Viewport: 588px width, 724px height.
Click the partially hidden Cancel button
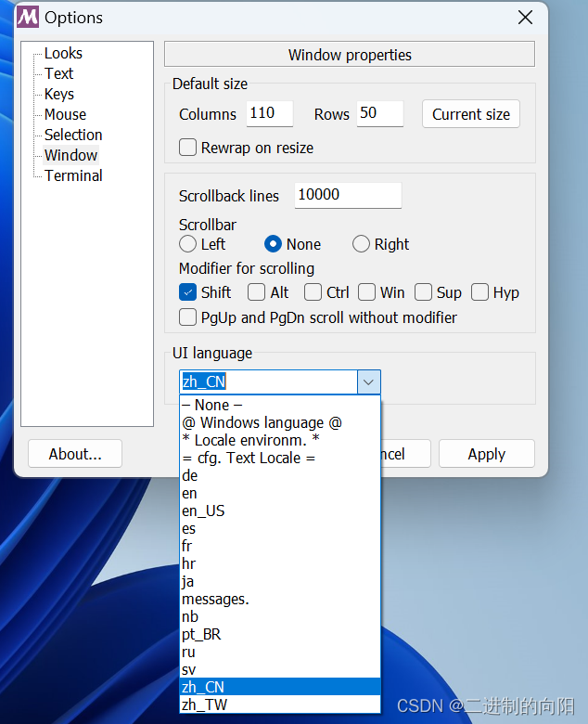click(x=405, y=454)
